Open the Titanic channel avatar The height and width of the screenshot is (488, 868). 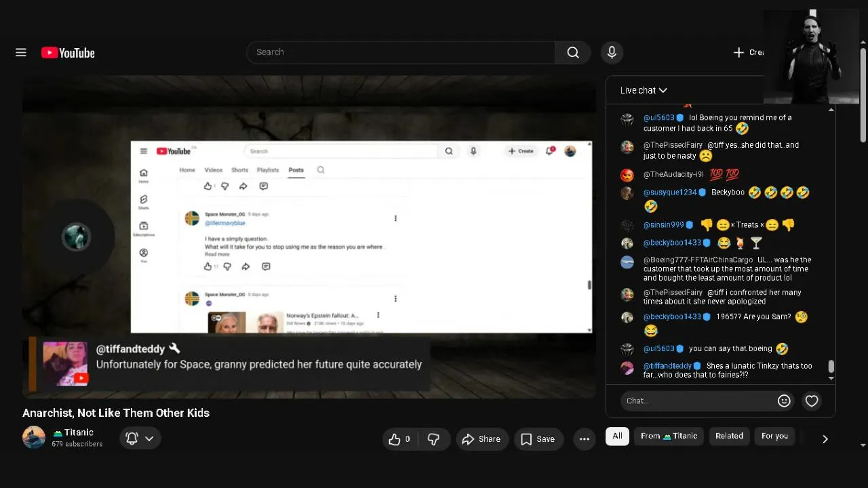pyautogui.click(x=34, y=437)
